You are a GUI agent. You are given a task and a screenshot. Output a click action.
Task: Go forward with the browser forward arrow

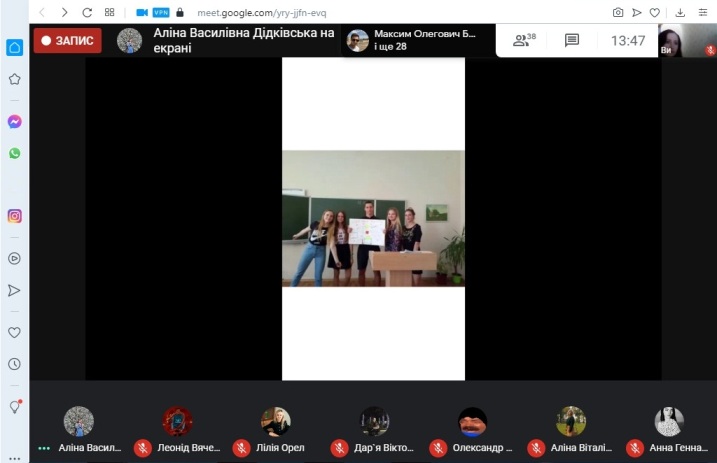(x=64, y=12)
